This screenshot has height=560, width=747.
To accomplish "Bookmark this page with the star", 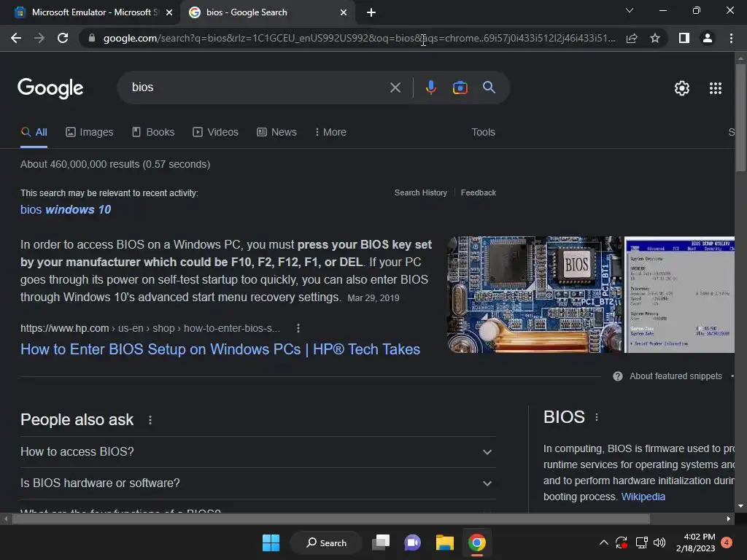I will click(655, 38).
